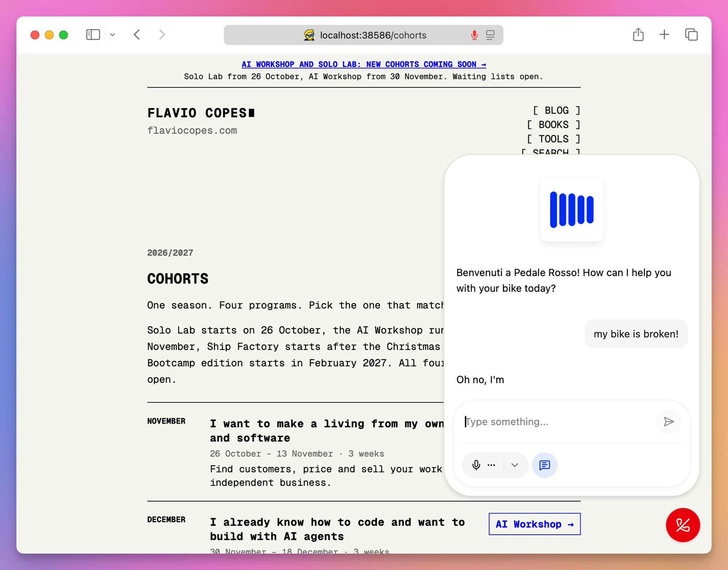Open a new tab with plus
This screenshot has height=570, width=728.
point(664,35)
